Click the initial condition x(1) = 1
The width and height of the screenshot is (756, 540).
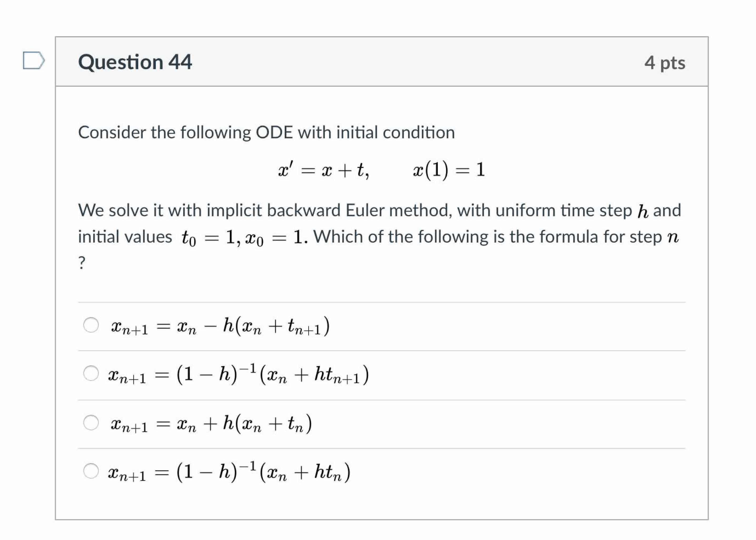[x=449, y=170]
